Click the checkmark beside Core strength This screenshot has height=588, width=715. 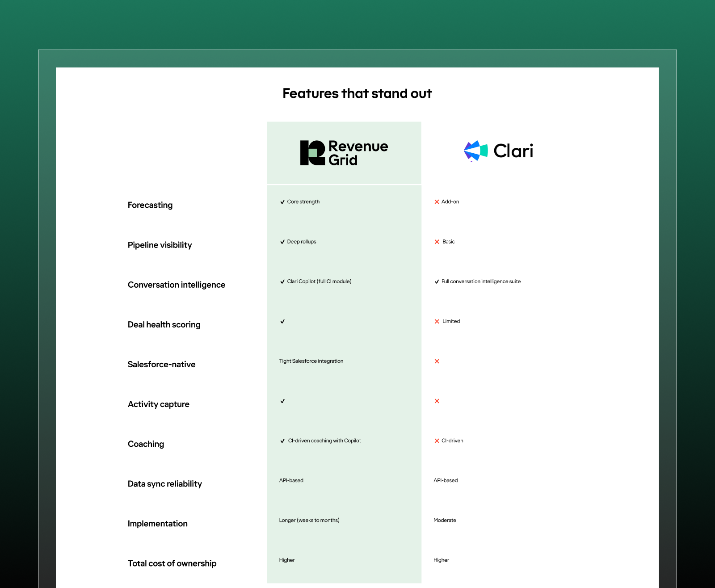[282, 202]
